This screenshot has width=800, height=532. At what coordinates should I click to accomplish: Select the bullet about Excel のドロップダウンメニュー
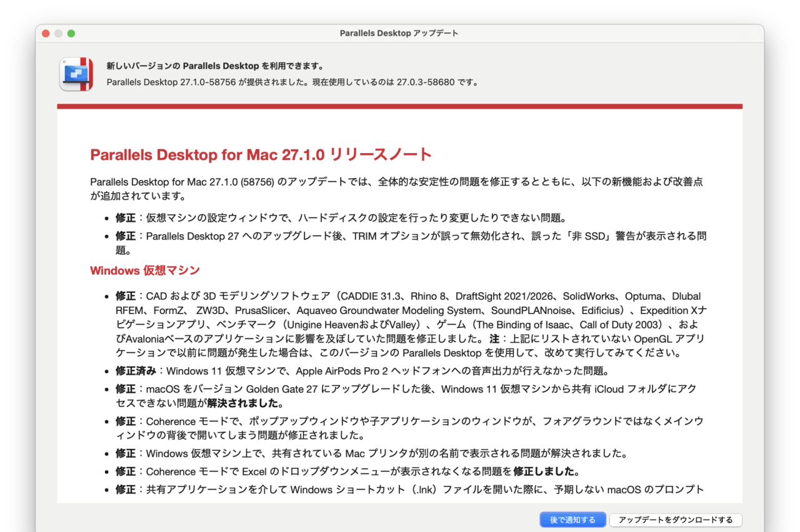coord(347,471)
